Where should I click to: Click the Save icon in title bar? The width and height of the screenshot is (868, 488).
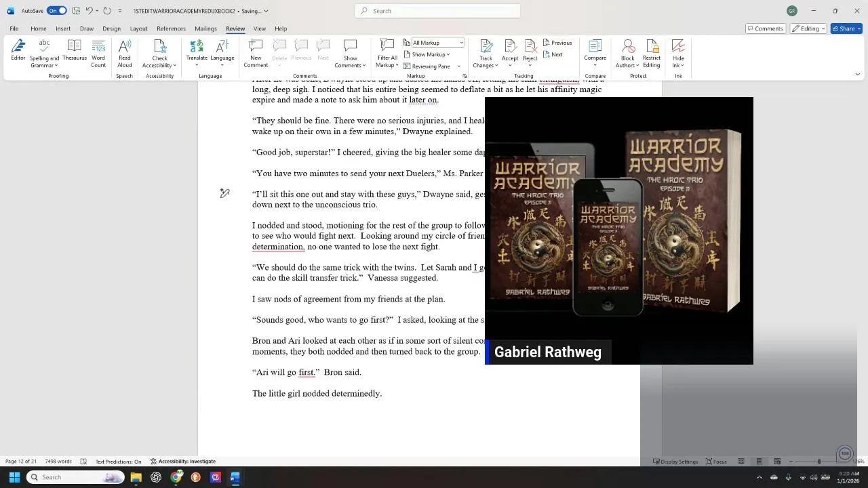point(76,11)
